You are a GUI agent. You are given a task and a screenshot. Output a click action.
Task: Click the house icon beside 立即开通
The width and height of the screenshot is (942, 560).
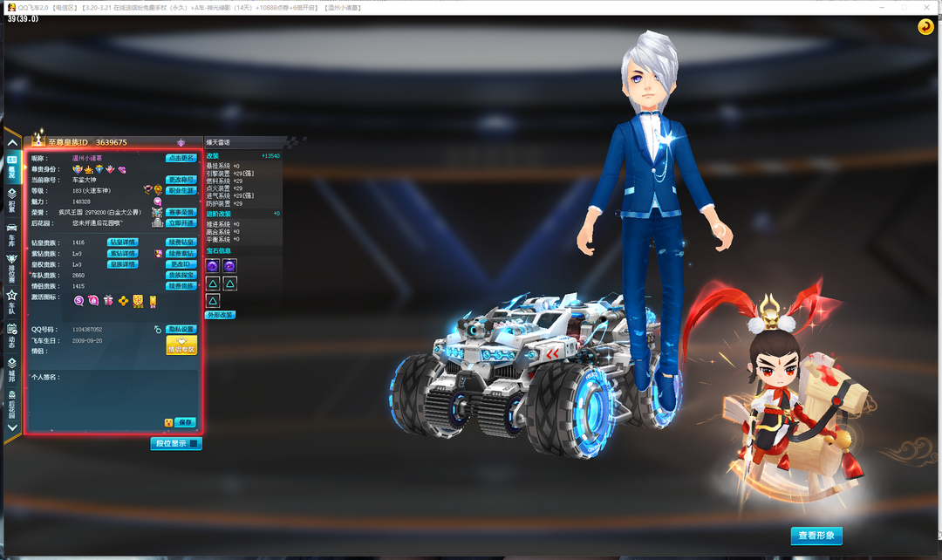tap(157, 223)
